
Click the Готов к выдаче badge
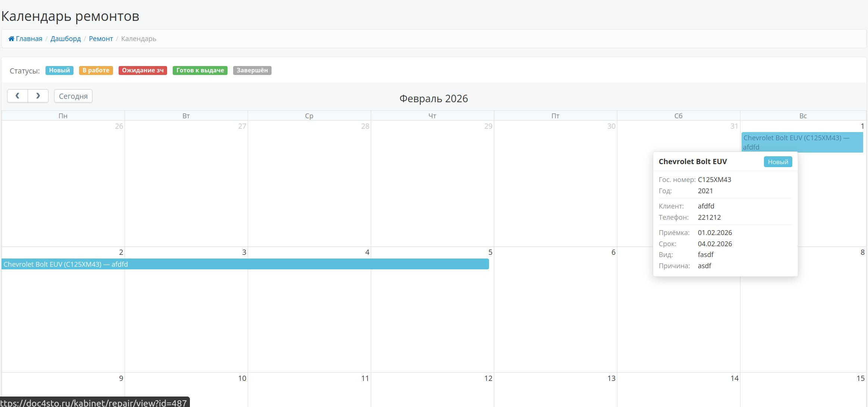[200, 71]
